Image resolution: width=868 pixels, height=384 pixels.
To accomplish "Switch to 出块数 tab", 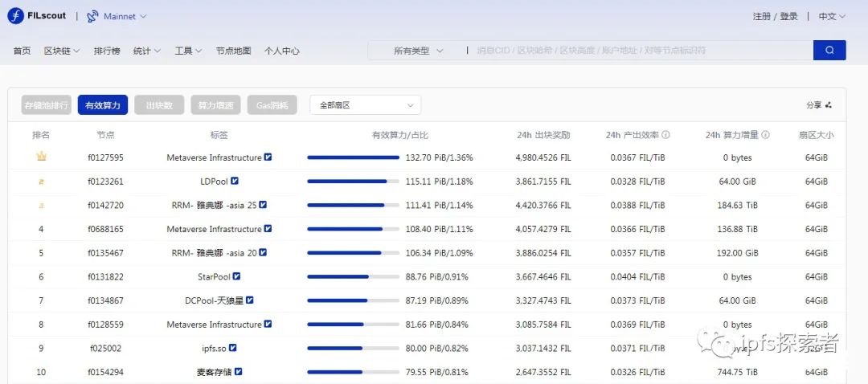I will (x=159, y=105).
